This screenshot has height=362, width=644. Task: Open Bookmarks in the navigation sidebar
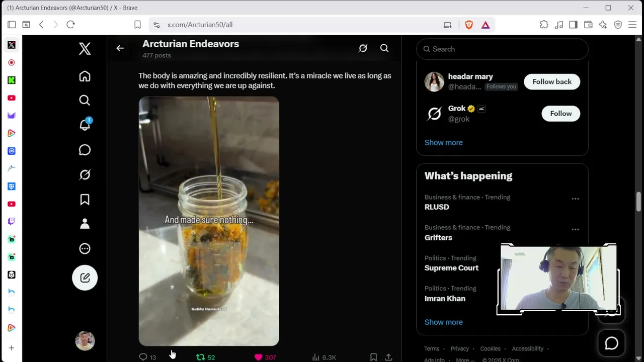[85, 200]
